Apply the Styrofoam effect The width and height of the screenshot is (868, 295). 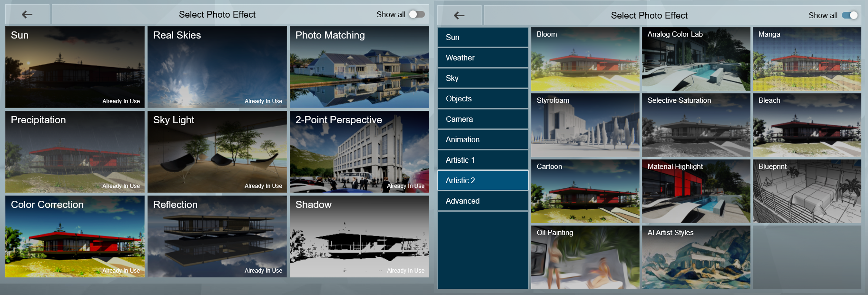(x=585, y=125)
